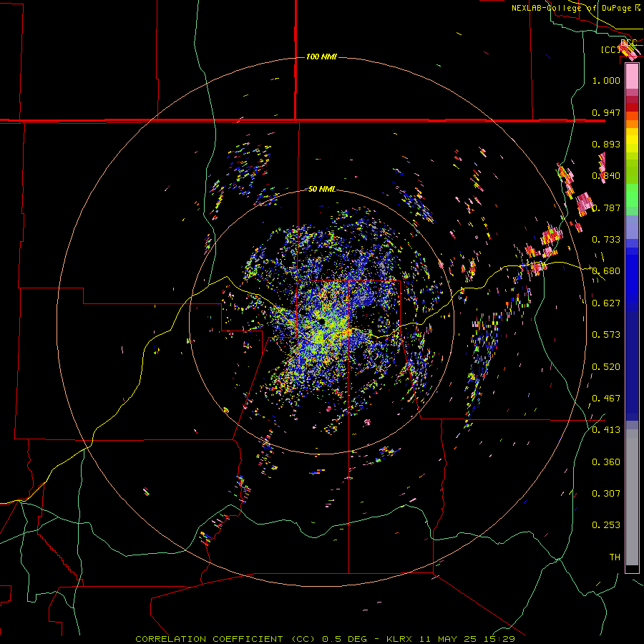Select the 0.253 legend value
The width and height of the screenshot is (644, 644).
[x=606, y=525]
